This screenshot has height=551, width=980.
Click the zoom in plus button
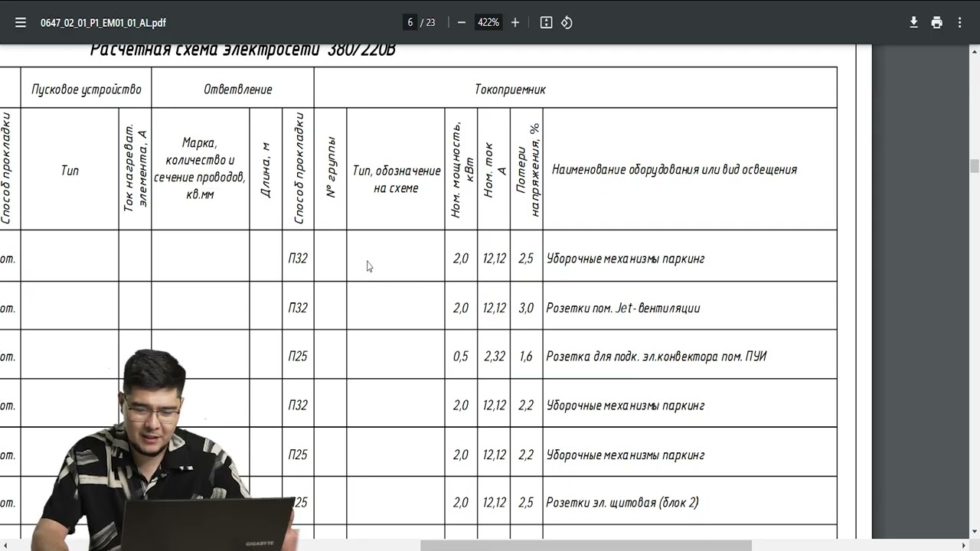515,23
